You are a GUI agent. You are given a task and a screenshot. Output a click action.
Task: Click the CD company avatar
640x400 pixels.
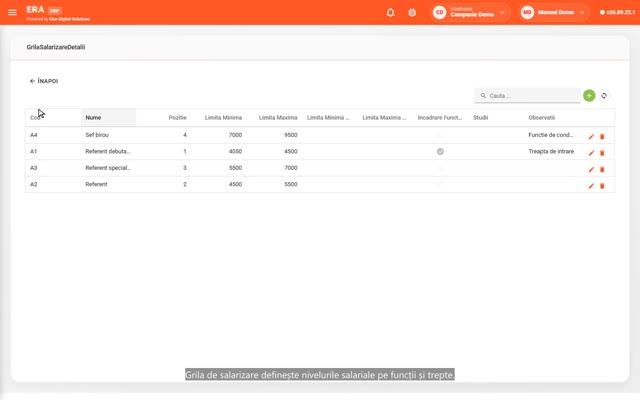click(439, 12)
